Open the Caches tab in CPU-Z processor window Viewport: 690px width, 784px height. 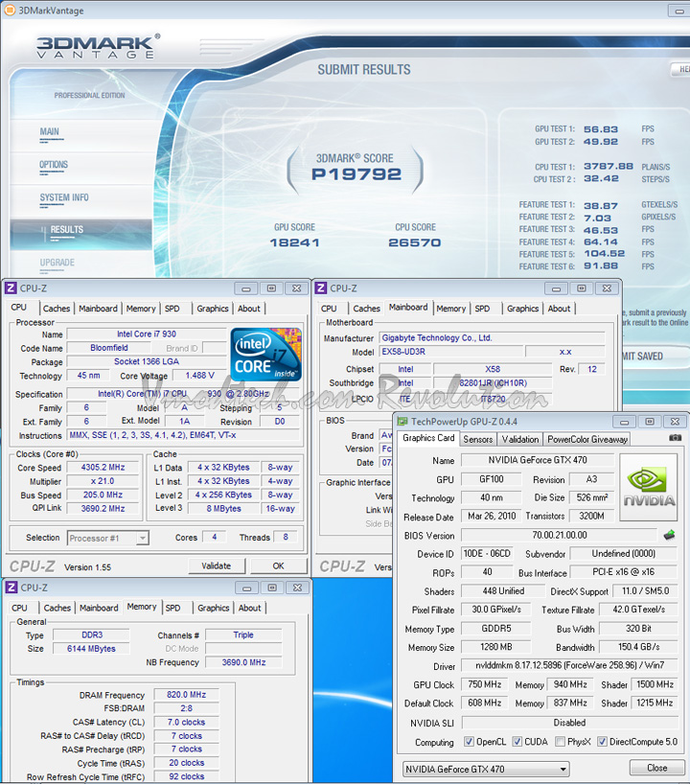(57, 309)
